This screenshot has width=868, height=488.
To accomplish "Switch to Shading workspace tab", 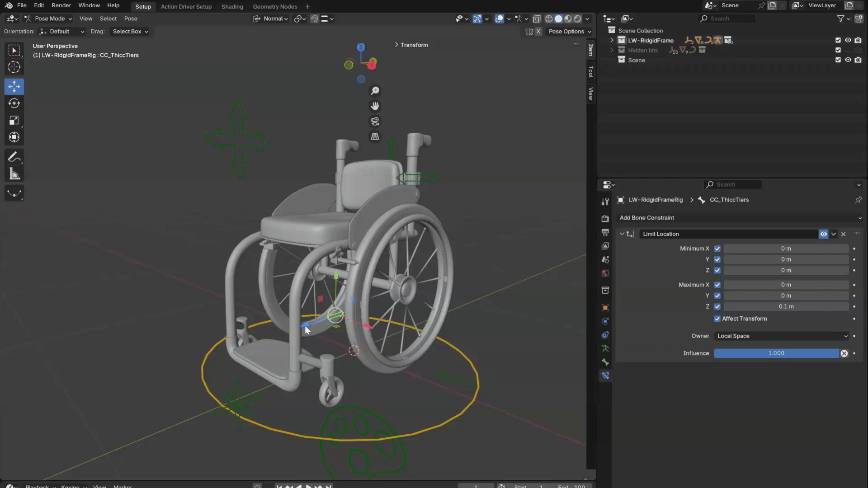I will click(x=232, y=6).
